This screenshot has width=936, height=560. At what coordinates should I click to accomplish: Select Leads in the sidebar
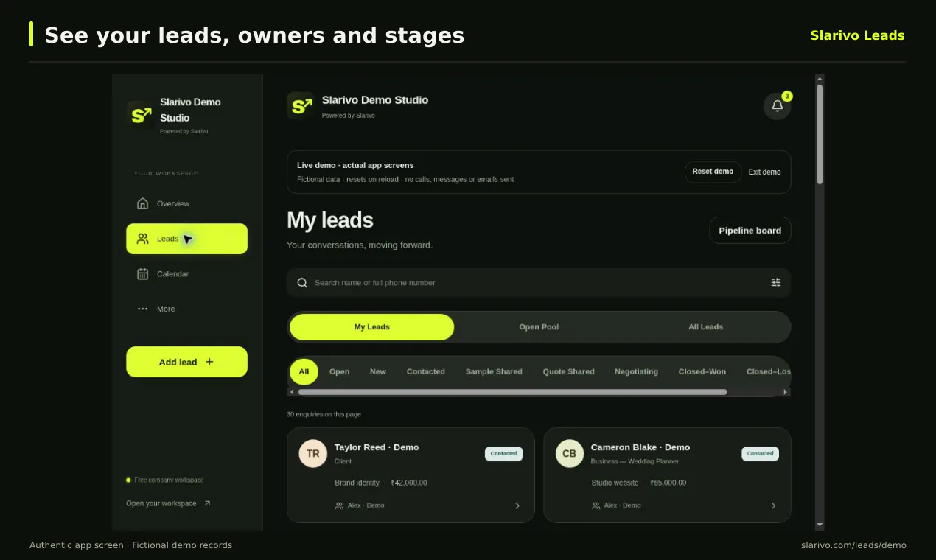point(187,239)
